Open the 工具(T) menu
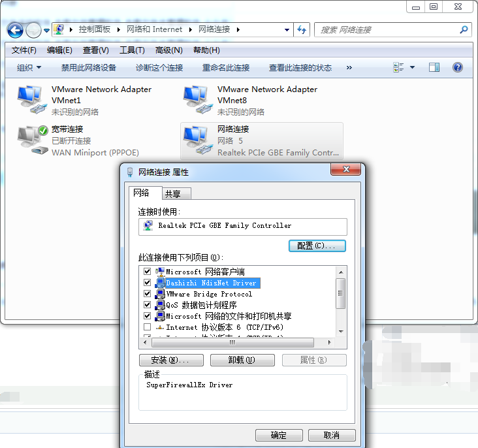 tap(132, 50)
